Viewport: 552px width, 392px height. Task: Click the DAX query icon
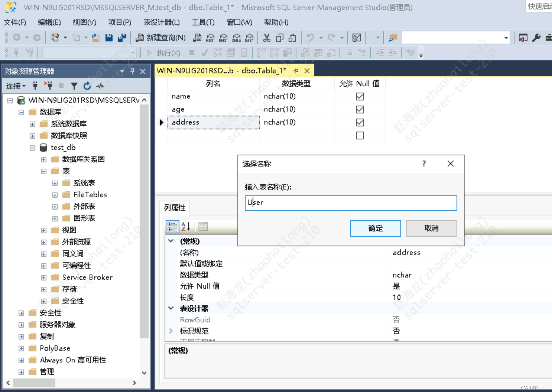click(249, 37)
